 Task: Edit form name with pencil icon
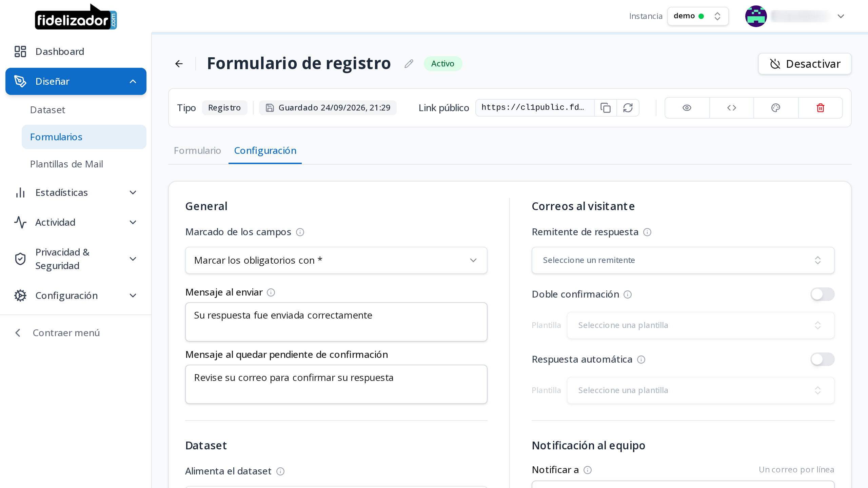pyautogui.click(x=409, y=64)
